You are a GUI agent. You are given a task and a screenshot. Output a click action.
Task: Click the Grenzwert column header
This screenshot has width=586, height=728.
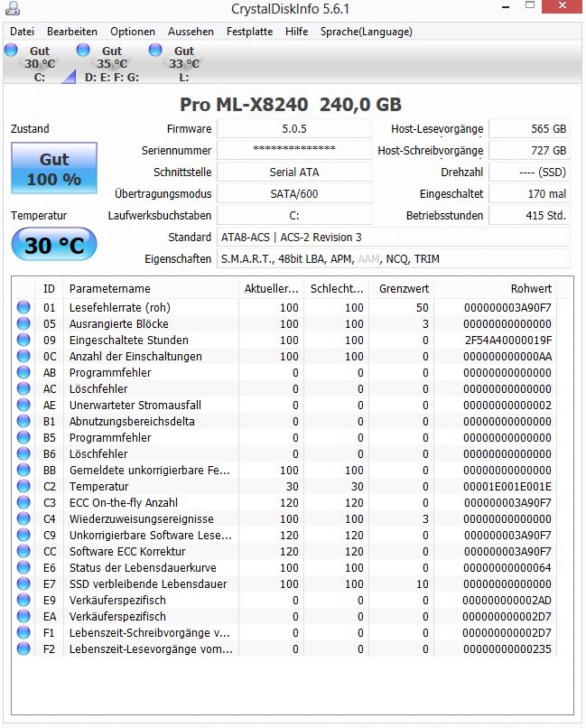click(x=401, y=288)
